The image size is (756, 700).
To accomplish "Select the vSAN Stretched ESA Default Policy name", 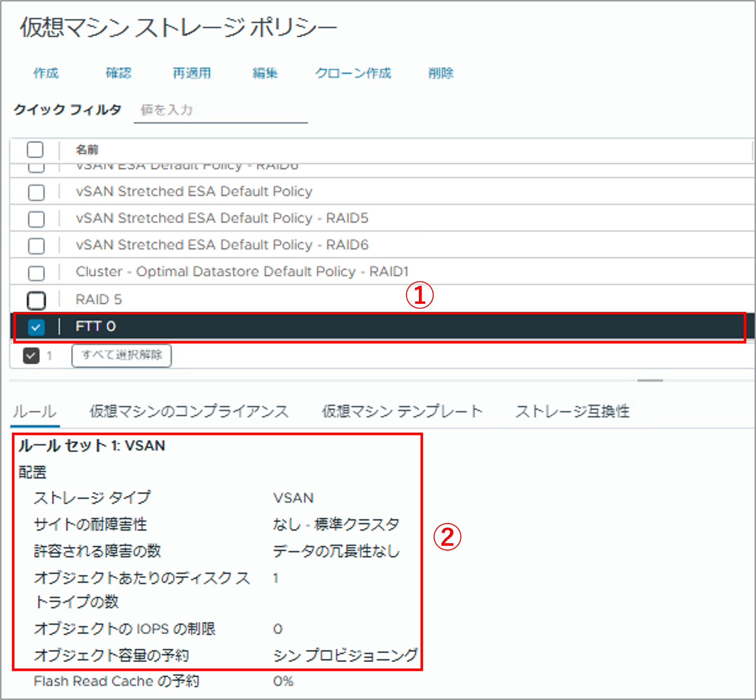I will [194, 192].
